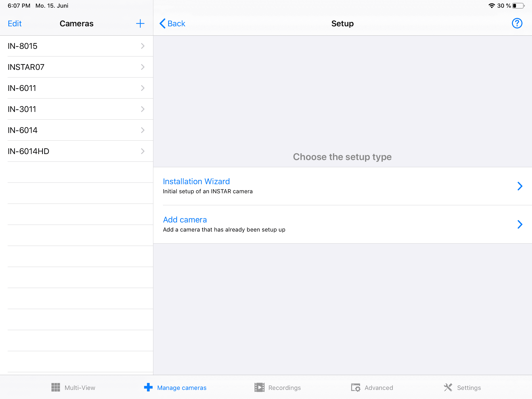Tap the Multi-View grid icon
532x399 pixels.
click(55, 388)
